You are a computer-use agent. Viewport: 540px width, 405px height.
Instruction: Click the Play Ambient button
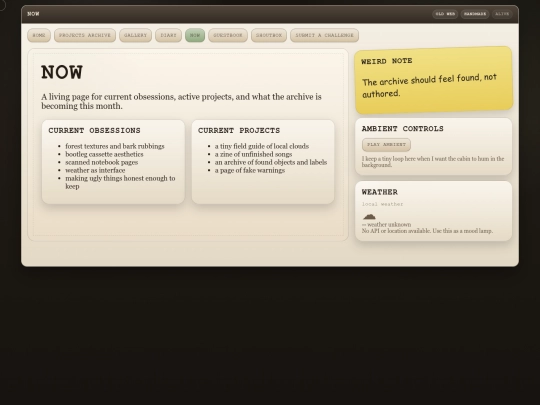pos(386,145)
